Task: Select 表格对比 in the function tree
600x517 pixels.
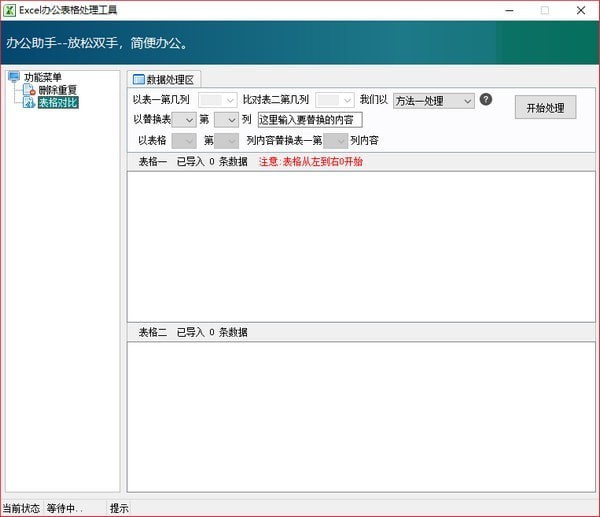Action: (58, 103)
